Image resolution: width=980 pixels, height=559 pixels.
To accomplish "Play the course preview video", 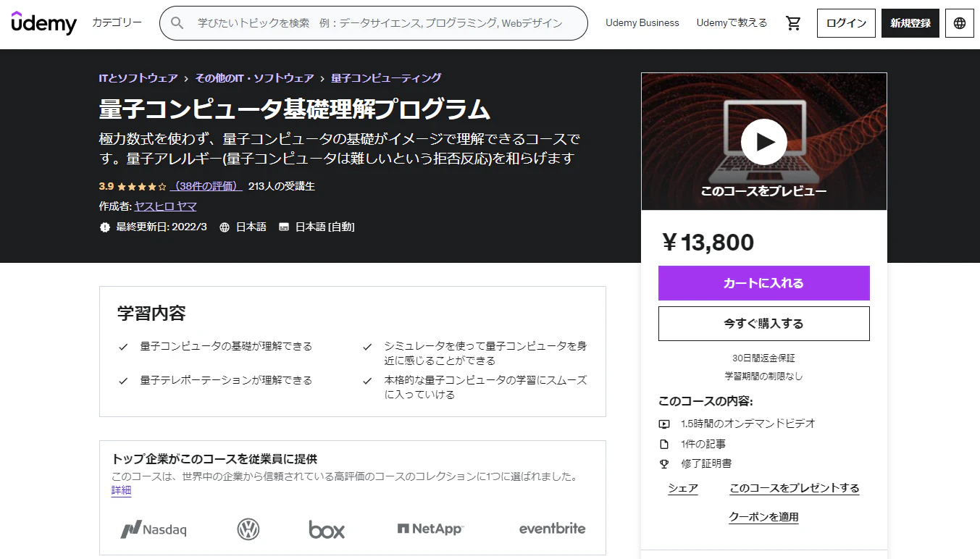I will pyautogui.click(x=763, y=142).
